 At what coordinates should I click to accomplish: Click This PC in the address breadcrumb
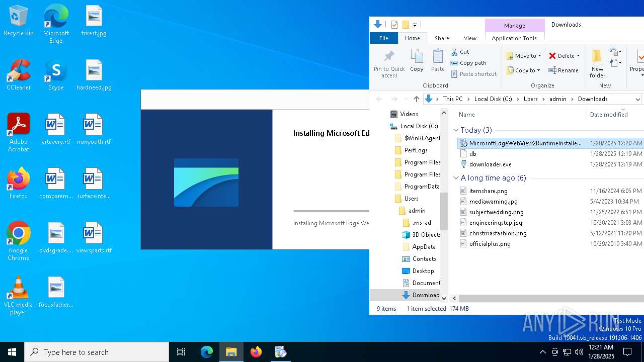click(x=453, y=99)
